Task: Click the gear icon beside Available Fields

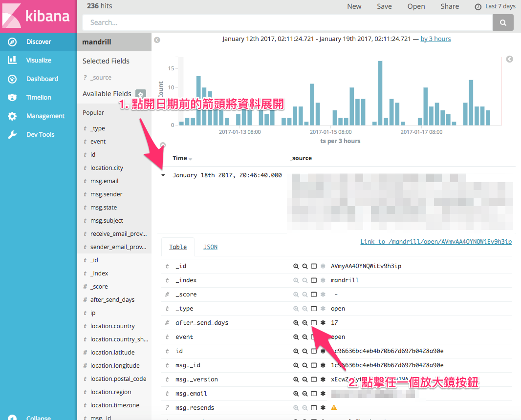Action: [x=141, y=94]
